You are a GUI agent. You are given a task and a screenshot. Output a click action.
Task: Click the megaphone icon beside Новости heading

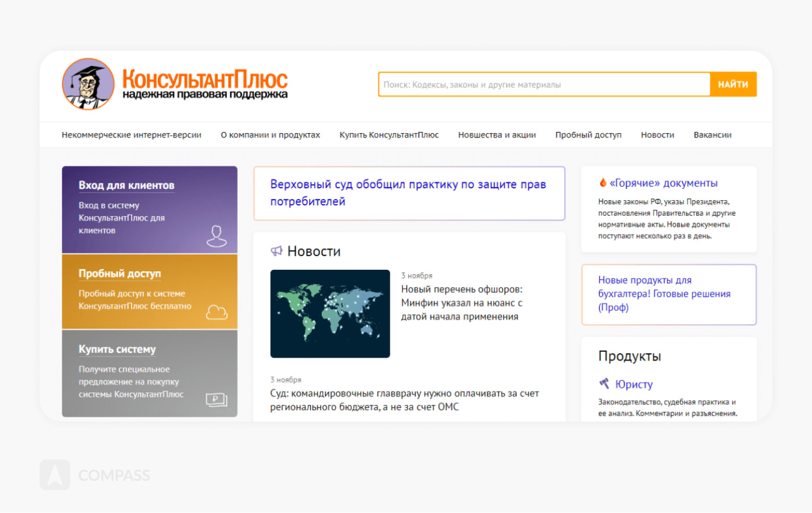[x=276, y=251]
